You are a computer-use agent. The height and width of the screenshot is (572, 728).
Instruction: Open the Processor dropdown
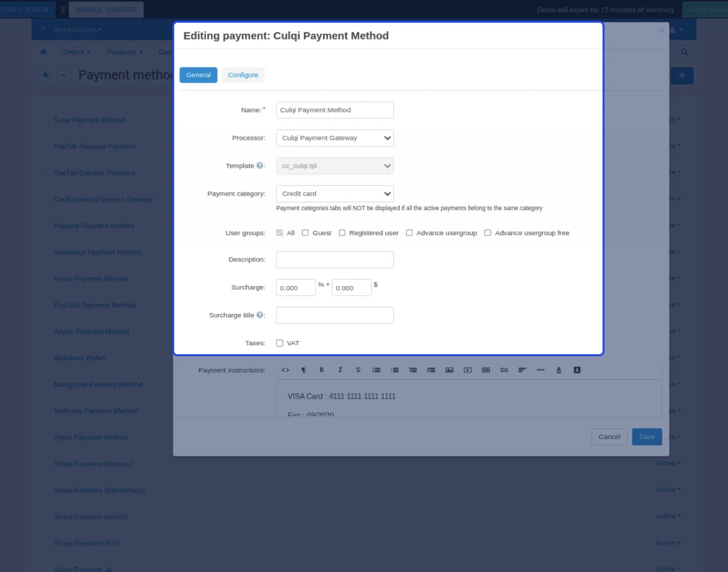tap(335, 138)
